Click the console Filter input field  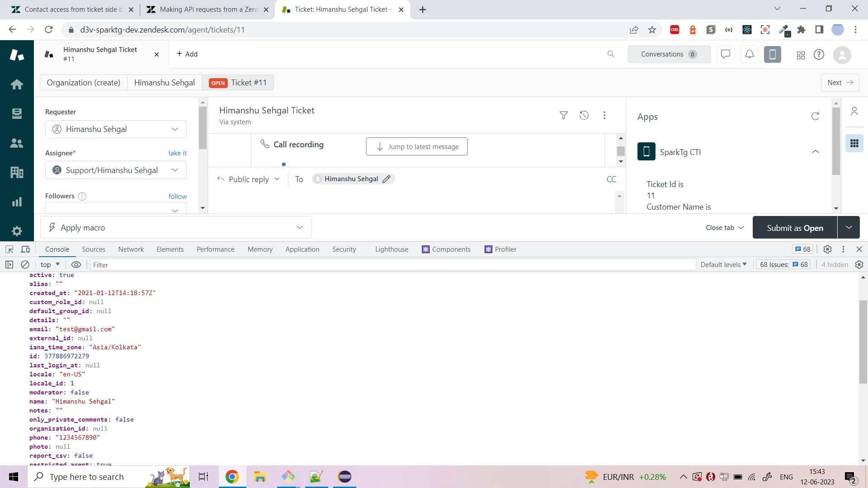tap(392, 265)
